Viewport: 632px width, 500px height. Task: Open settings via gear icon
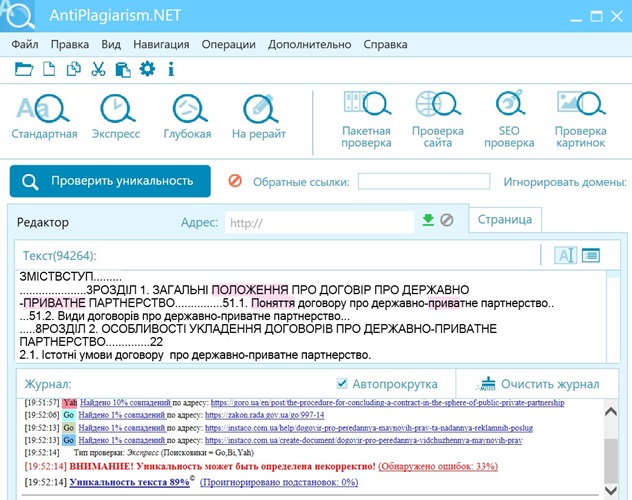147,69
